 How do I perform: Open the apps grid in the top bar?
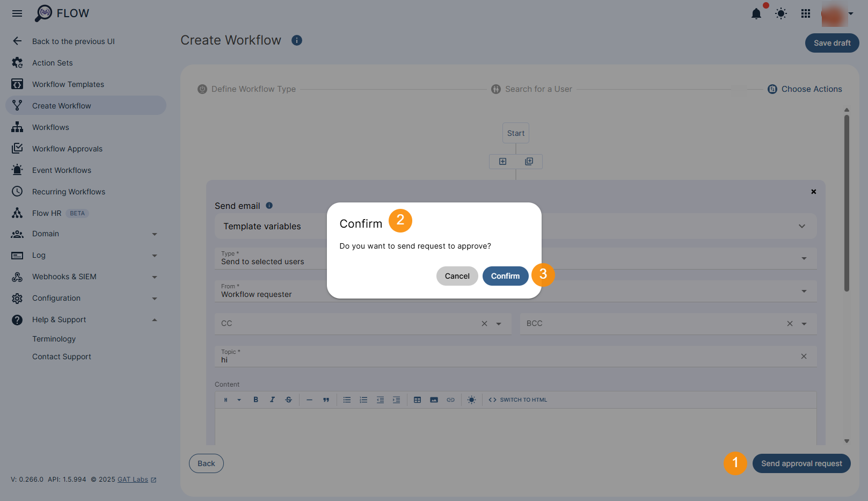[805, 13]
